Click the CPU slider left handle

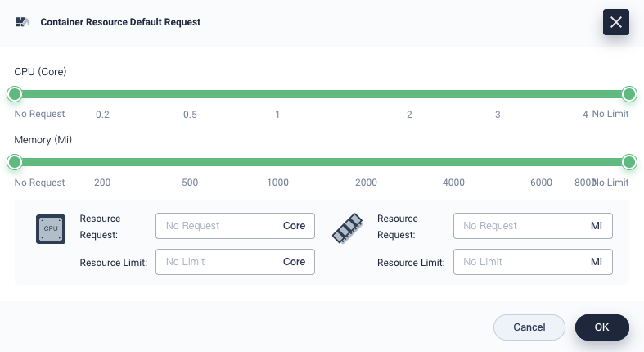point(15,94)
